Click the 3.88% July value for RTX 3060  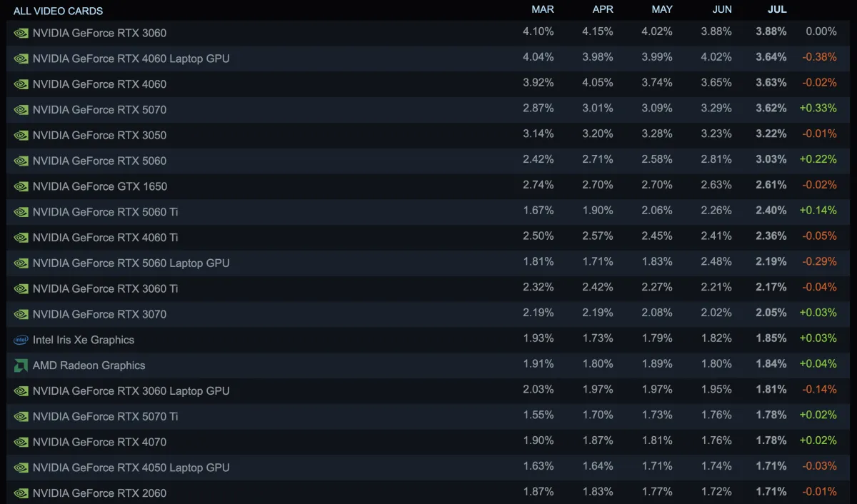click(771, 31)
